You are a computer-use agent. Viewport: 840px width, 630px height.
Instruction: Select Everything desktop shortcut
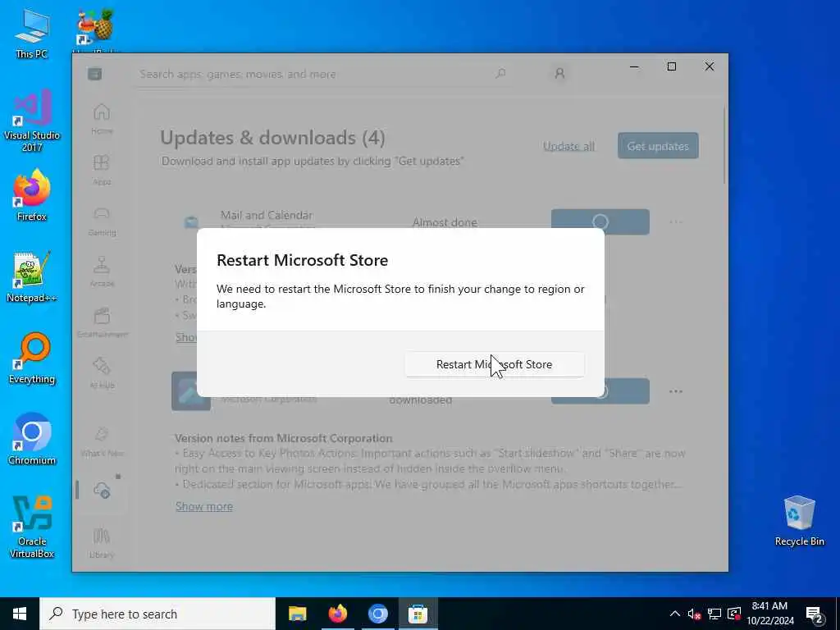(x=32, y=358)
